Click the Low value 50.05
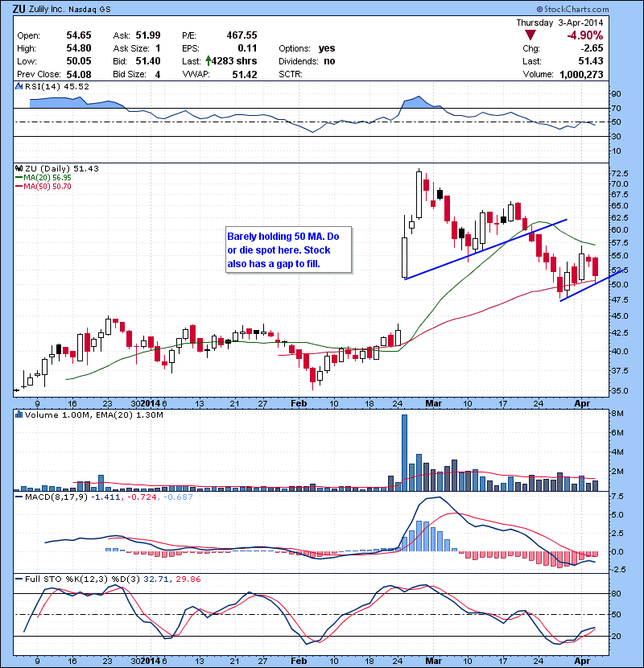 pos(78,61)
